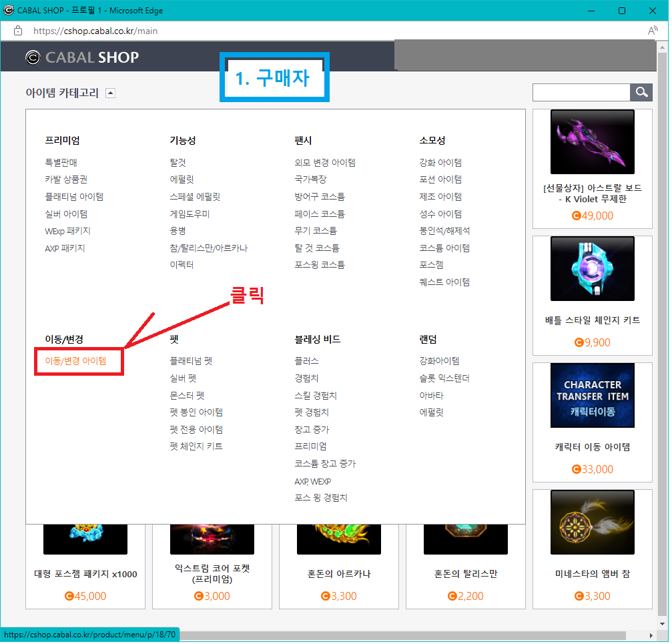Open 탈 것 코스튬 category
This screenshot has width=672, height=644.
pos(318,249)
